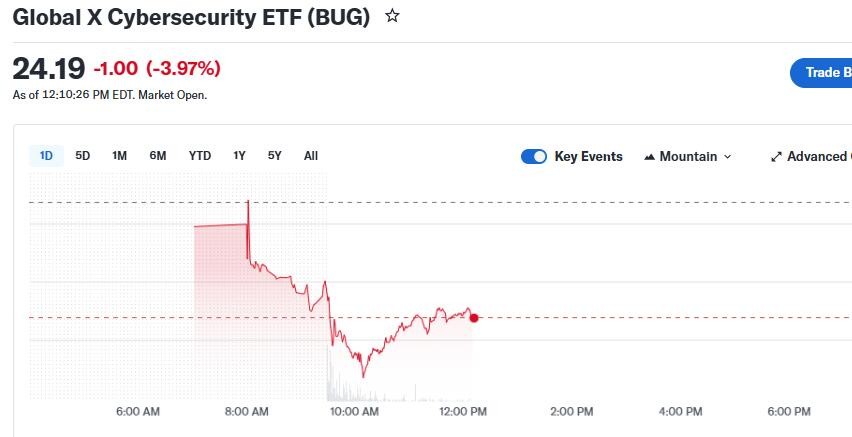852x437 pixels.
Task: Click the pre-market price spike near 8:00 AM
Action: pyautogui.click(x=248, y=204)
